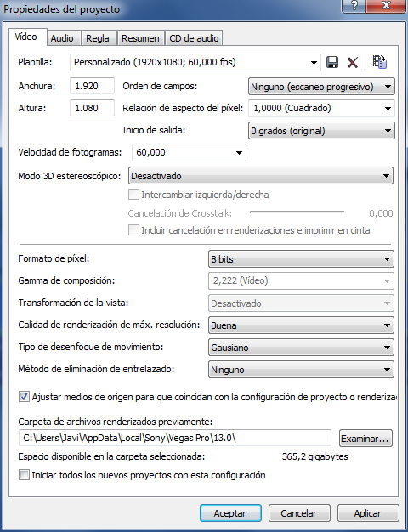Enable Iniciar todos los nuevos proyectos checkbox
This screenshot has width=408, height=532.
(x=24, y=475)
